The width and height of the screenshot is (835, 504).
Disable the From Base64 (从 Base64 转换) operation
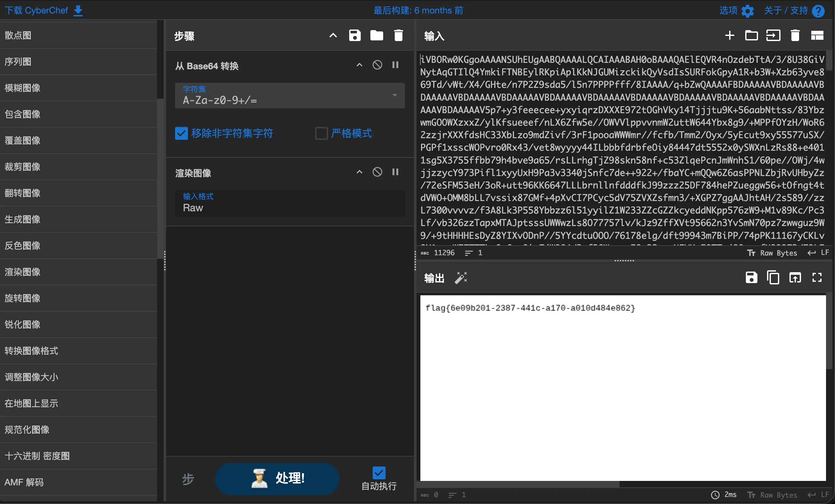click(x=377, y=65)
